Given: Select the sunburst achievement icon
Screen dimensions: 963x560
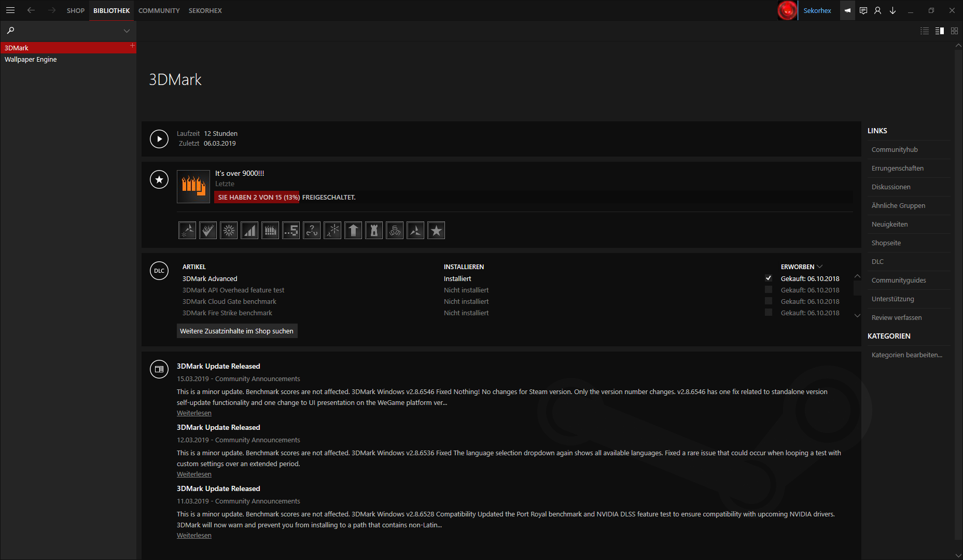Looking at the screenshot, I should point(229,230).
